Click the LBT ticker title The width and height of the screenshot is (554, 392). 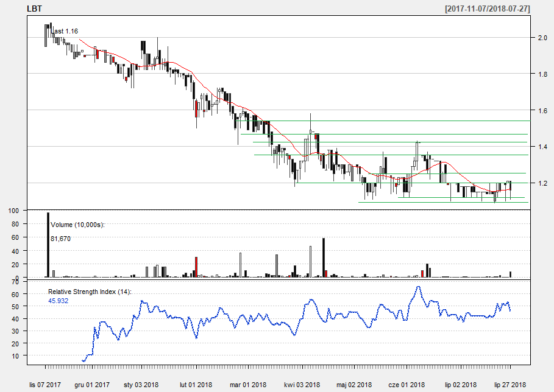pos(34,9)
